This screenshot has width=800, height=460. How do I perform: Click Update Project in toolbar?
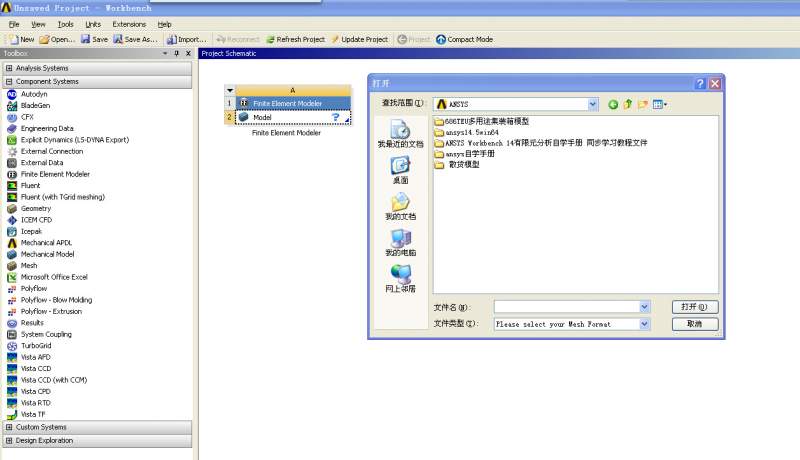(x=360, y=39)
